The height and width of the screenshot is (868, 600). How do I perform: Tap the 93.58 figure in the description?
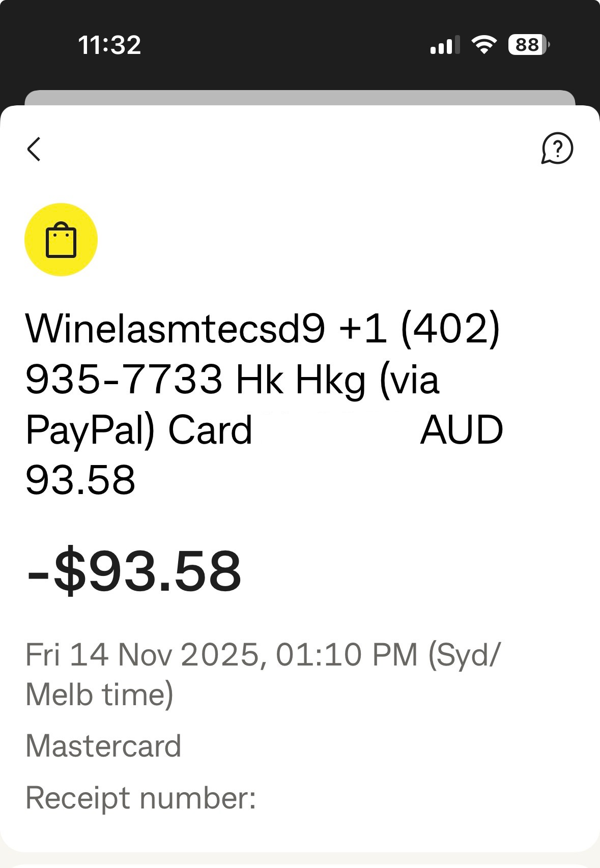(x=80, y=480)
